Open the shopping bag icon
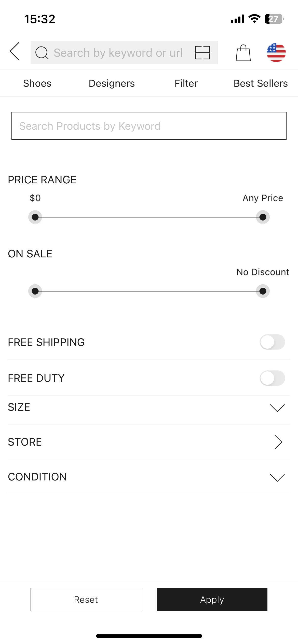 [x=243, y=53]
